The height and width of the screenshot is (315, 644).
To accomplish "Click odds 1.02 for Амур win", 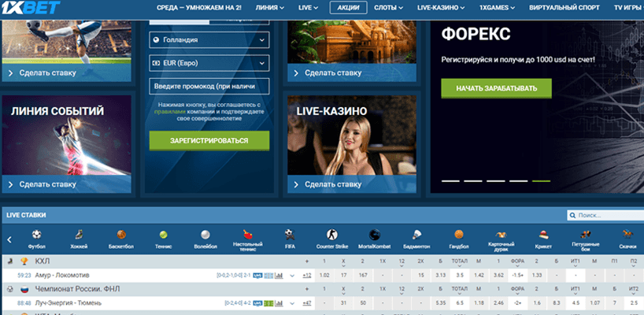I will 324,276.
